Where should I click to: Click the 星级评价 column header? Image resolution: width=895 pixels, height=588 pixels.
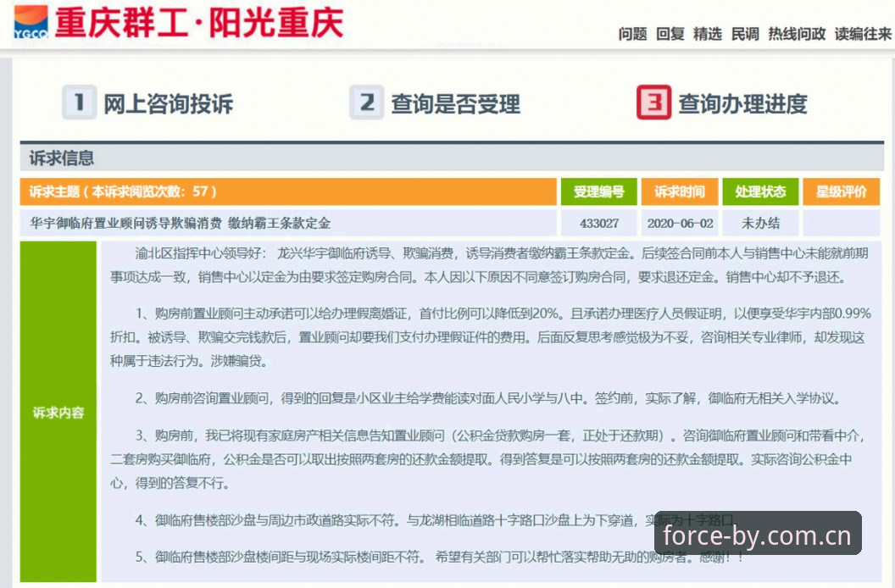tap(842, 191)
